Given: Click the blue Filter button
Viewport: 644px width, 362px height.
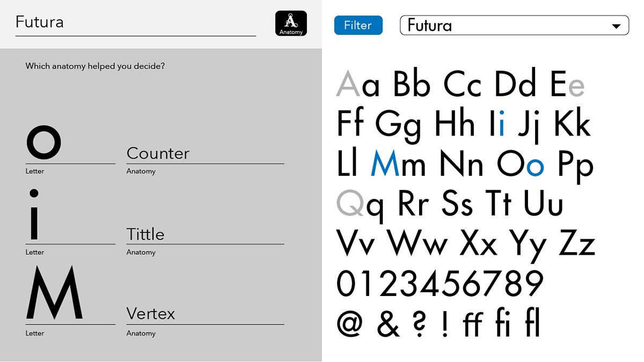Looking at the screenshot, I should click(358, 25).
